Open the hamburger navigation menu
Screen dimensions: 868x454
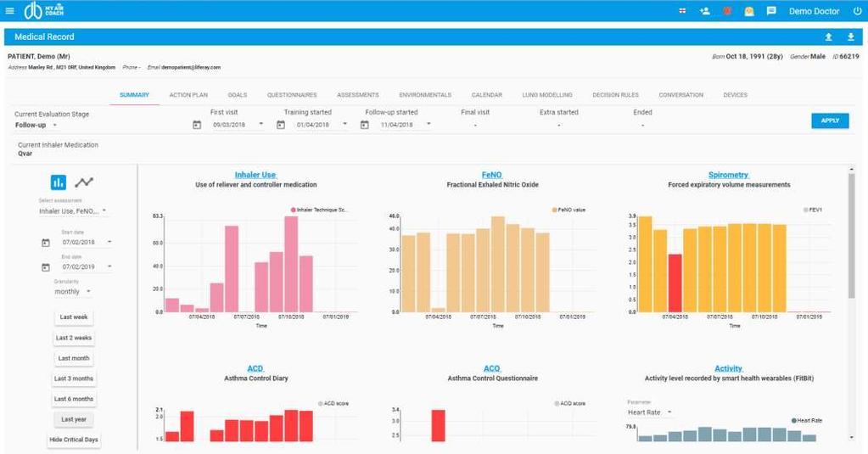[x=9, y=10]
